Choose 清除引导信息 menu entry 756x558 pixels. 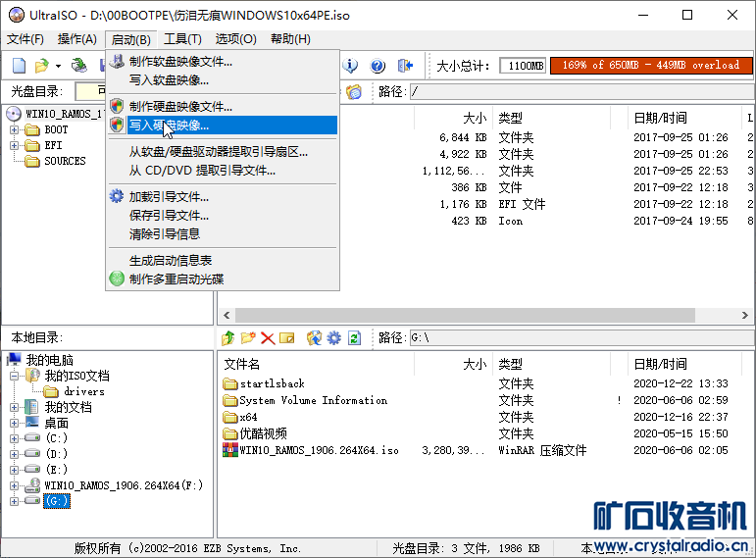click(223, 234)
